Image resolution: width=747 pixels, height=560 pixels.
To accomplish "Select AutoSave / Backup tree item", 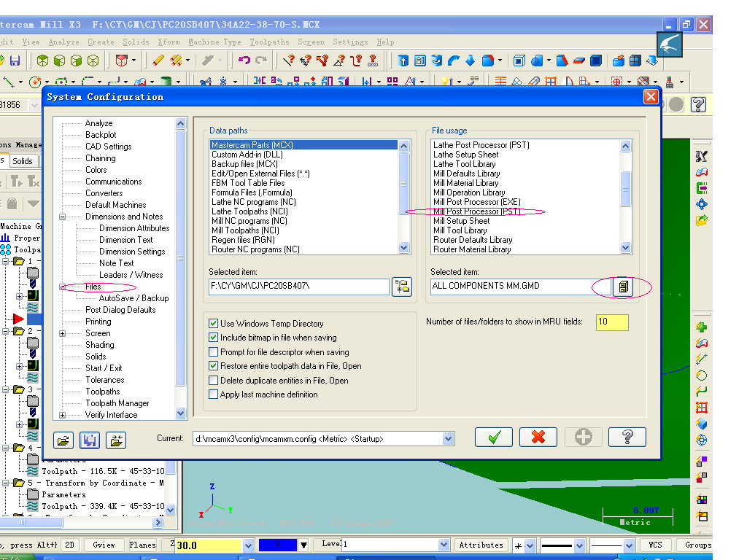I will pyautogui.click(x=133, y=298).
